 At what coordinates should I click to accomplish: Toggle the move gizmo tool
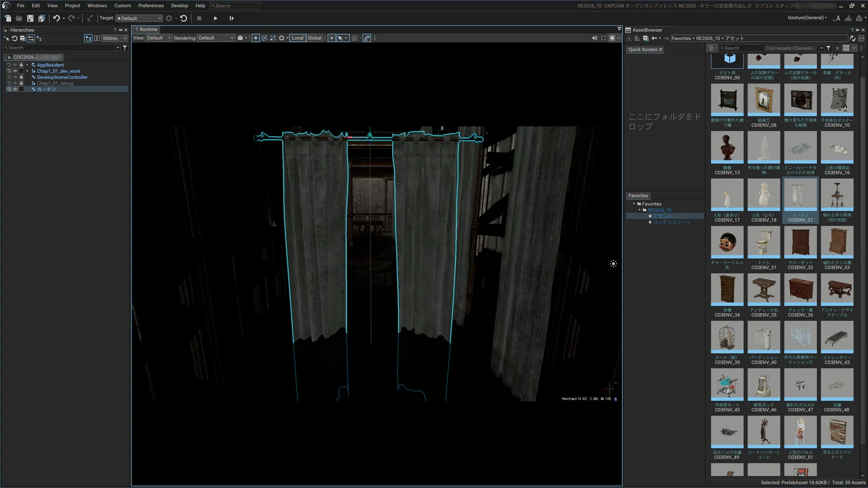[256, 38]
